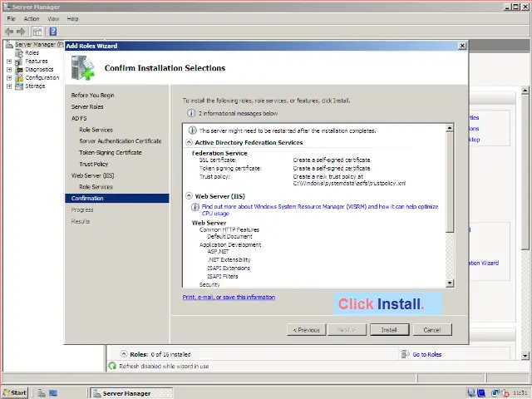The image size is (532, 399).
Task: Click the summary list scroll up arrow
Action: [450, 128]
